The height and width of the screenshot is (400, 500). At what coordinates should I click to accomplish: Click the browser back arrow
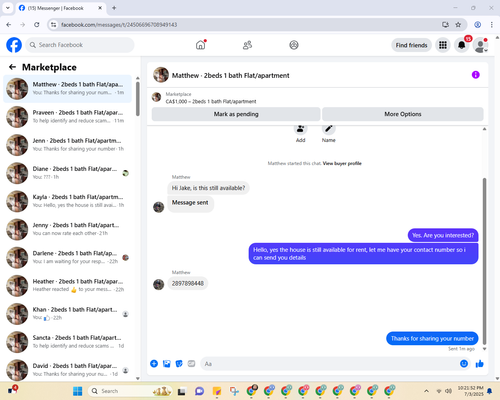[x=9, y=25]
